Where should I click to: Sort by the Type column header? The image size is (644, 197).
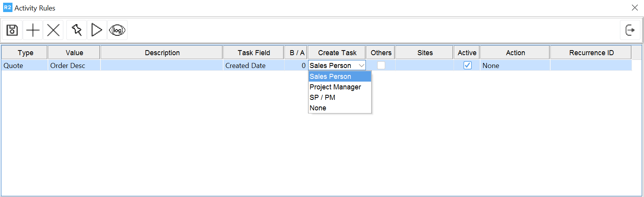point(25,53)
